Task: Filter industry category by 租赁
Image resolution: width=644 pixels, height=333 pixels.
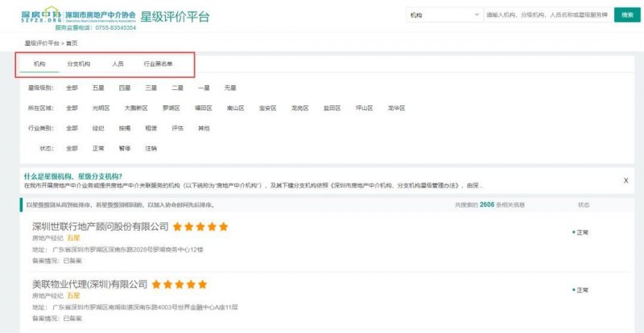Action: 151,128
